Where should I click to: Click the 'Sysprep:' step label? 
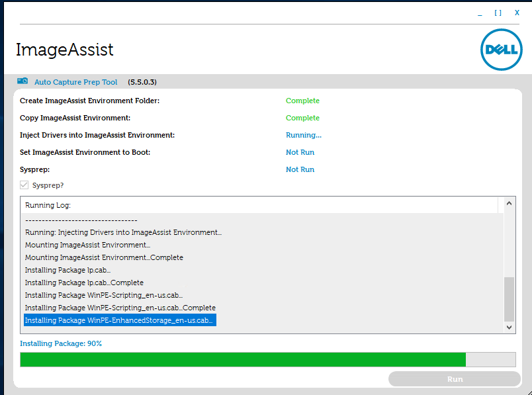[34, 169]
